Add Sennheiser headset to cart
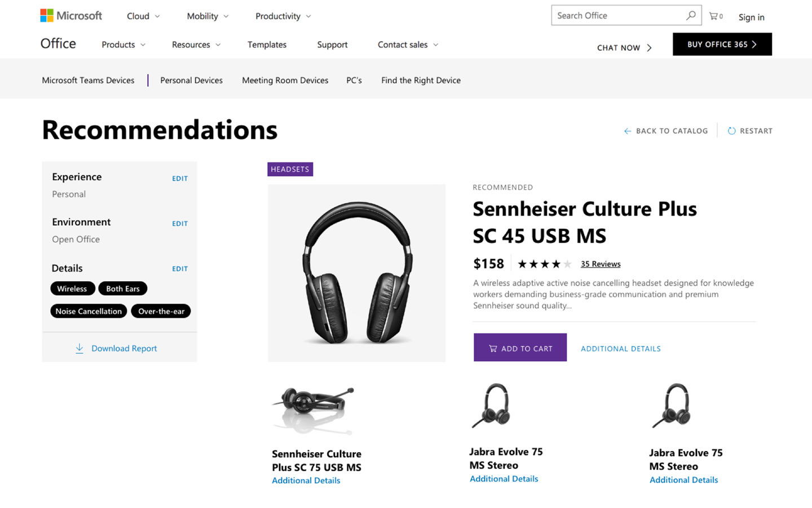The width and height of the screenshot is (812, 508). 520,347
